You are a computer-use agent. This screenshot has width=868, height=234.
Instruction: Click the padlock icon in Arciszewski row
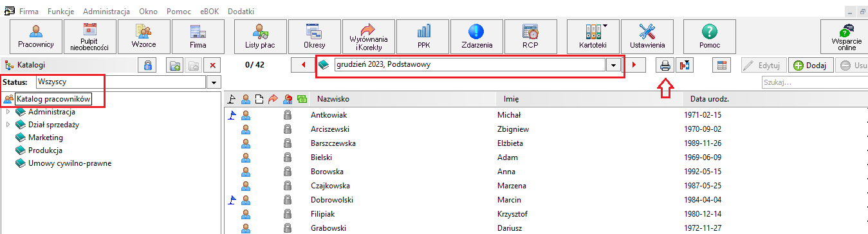[288, 129]
